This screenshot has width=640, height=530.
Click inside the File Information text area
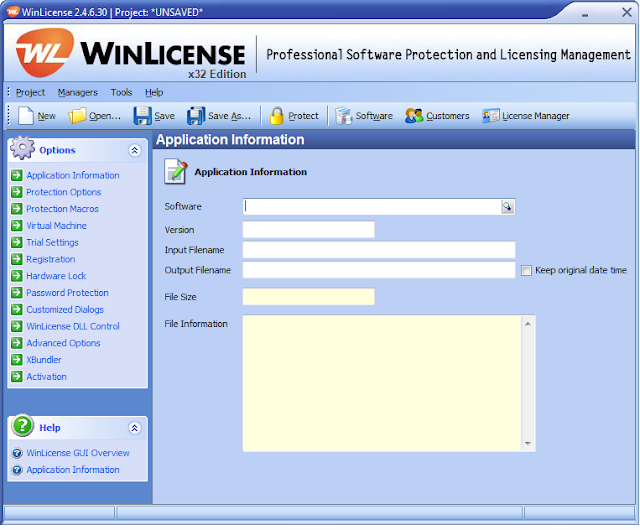coord(382,383)
